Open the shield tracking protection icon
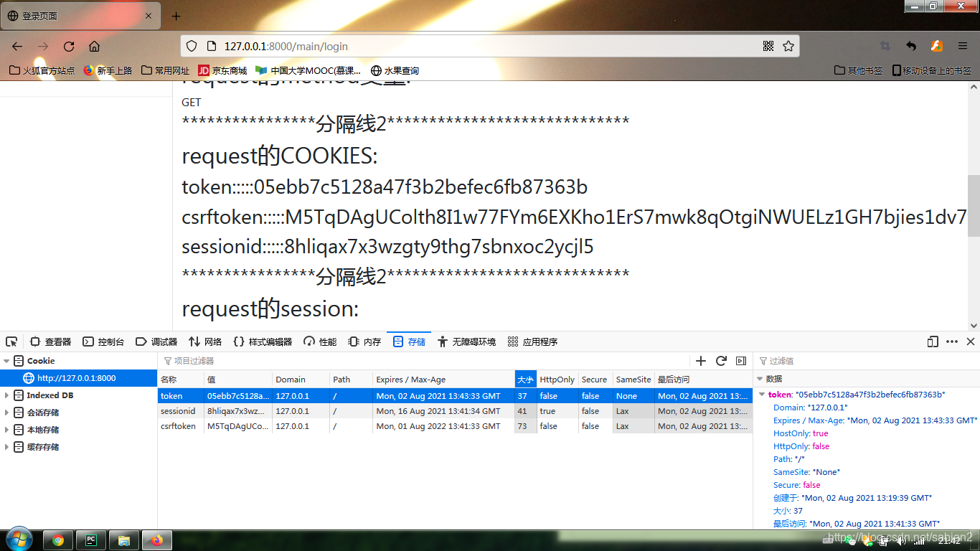Screen dimensions: 980x551 [x=192, y=46]
